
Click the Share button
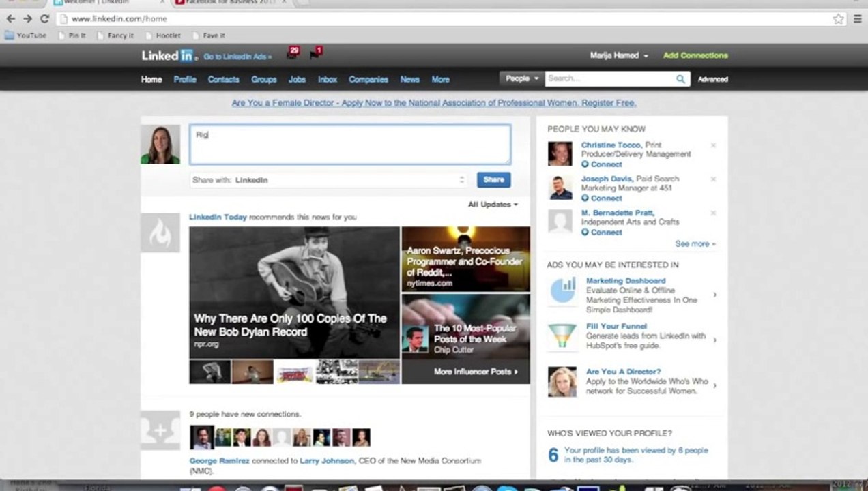(x=493, y=180)
